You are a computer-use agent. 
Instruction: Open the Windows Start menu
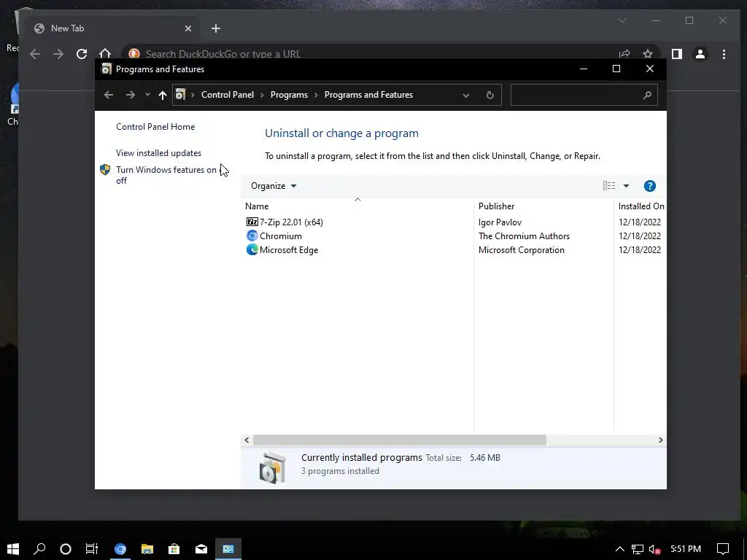[13, 548]
